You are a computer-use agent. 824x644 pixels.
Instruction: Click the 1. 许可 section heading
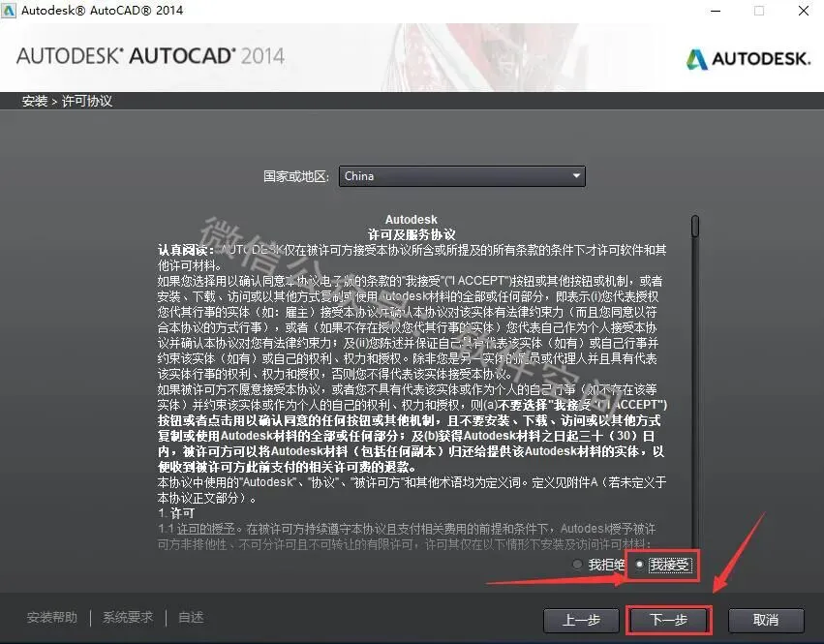pos(176,513)
